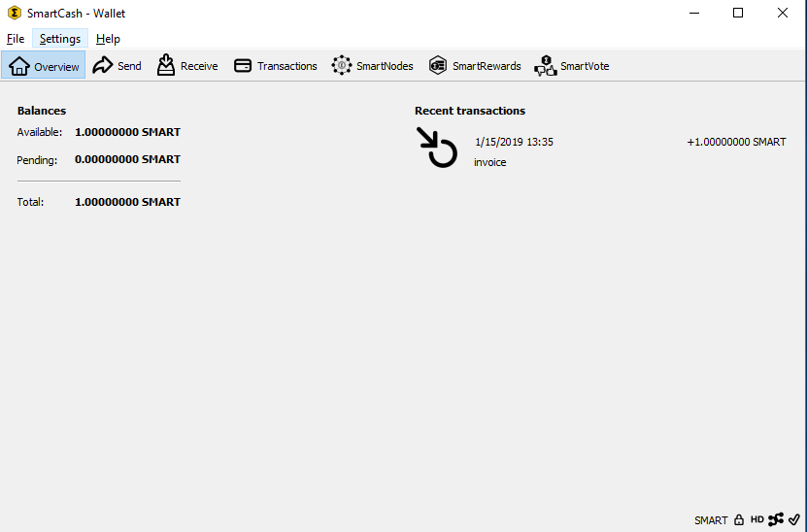Click the SmartRewards hexagon icon
The height and width of the screenshot is (532, 807).
[437, 65]
